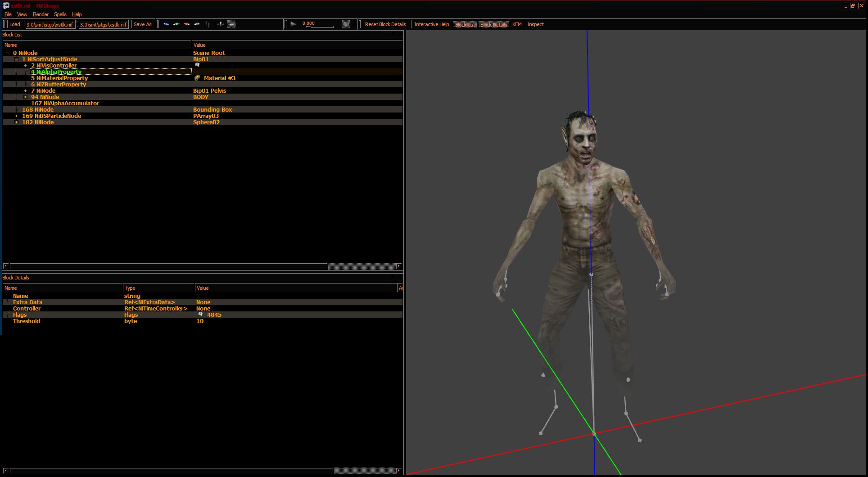
Task: Collapse the 1 NiSortAdjustNode branch
Action: coord(17,59)
